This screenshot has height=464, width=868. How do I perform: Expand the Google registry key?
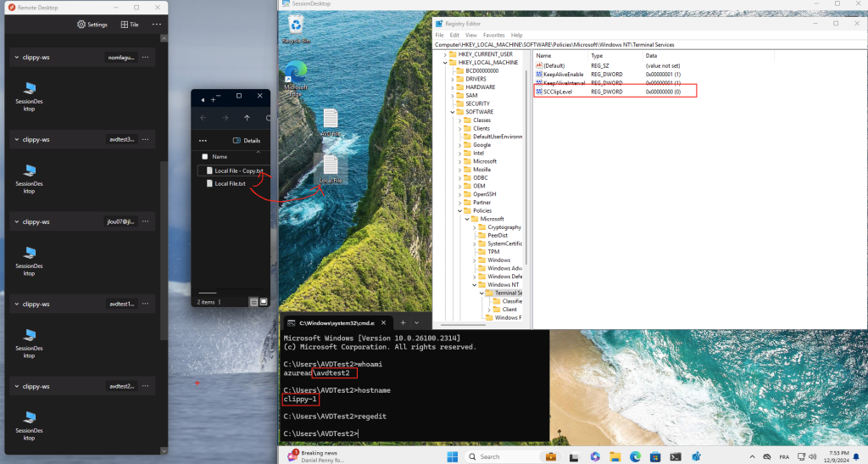pos(459,145)
